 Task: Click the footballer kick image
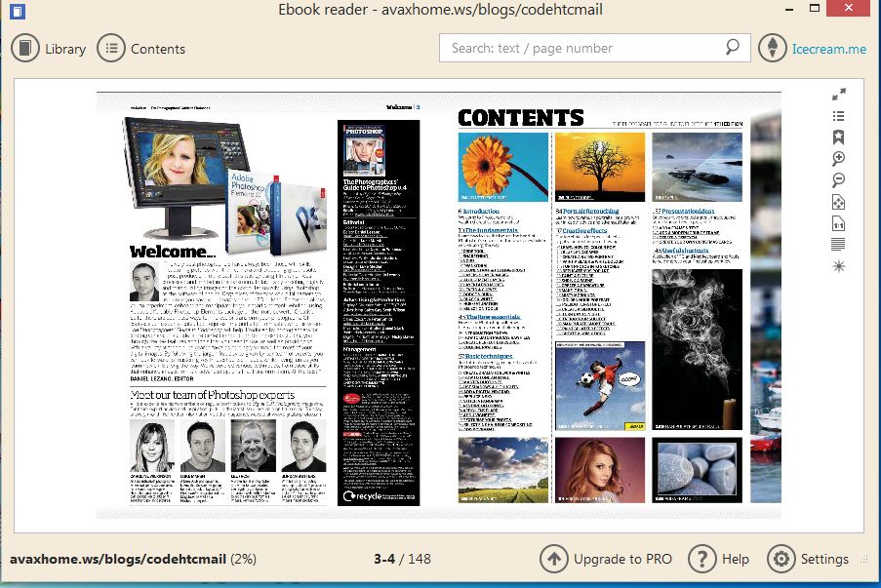[600, 386]
